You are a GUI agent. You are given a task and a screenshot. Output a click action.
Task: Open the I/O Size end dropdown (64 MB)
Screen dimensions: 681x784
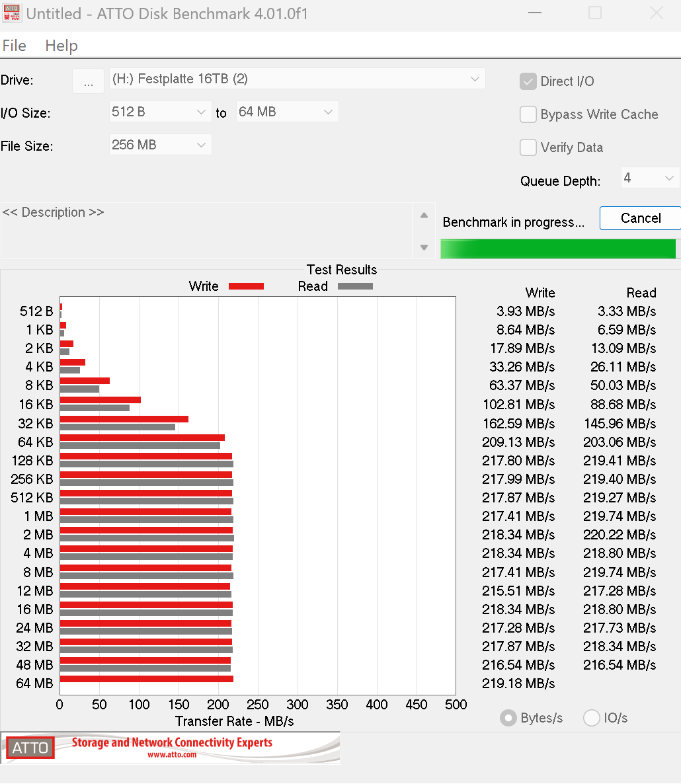(x=287, y=112)
